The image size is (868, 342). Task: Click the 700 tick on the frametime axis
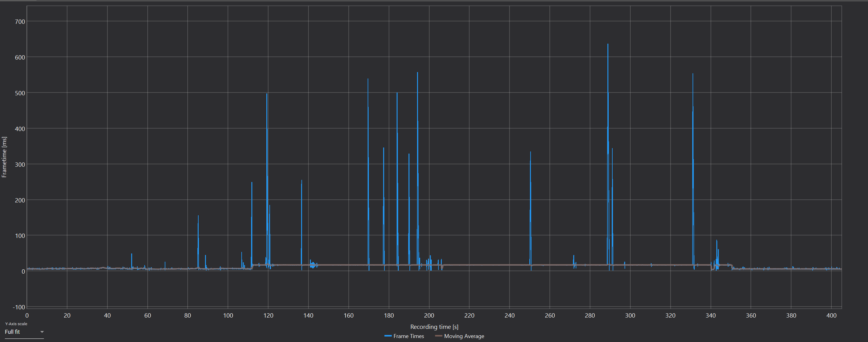click(x=20, y=22)
